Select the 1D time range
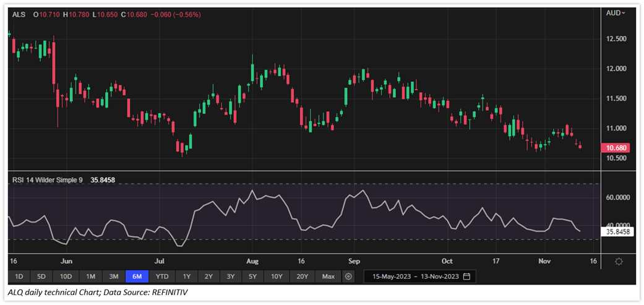Image resolution: width=644 pixels, height=305 pixels. [x=19, y=276]
